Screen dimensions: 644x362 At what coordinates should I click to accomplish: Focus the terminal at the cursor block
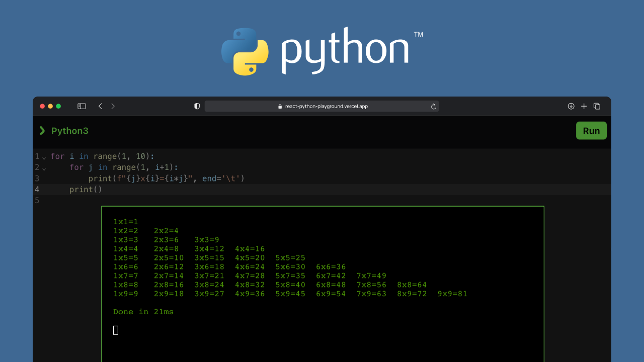coord(116,330)
